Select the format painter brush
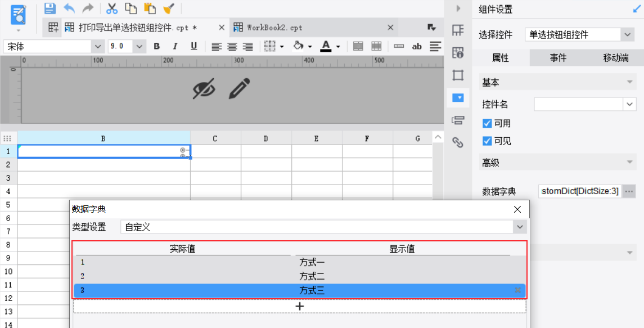Image resolution: width=644 pixels, height=328 pixels. point(169,8)
